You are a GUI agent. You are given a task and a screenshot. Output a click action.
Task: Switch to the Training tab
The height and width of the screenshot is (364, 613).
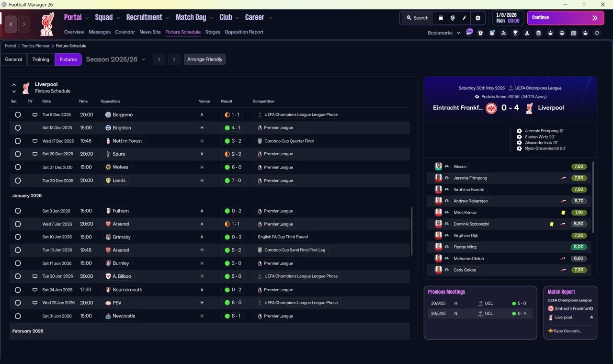click(x=41, y=59)
